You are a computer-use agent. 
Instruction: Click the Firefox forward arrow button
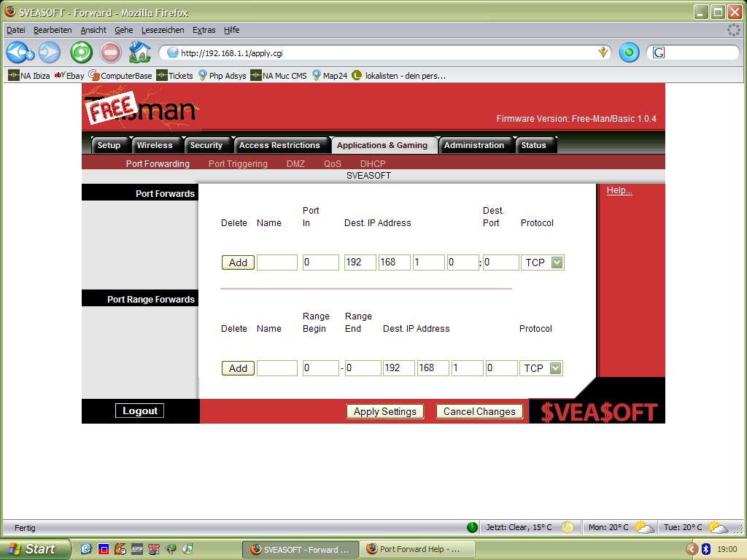[x=50, y=52]
